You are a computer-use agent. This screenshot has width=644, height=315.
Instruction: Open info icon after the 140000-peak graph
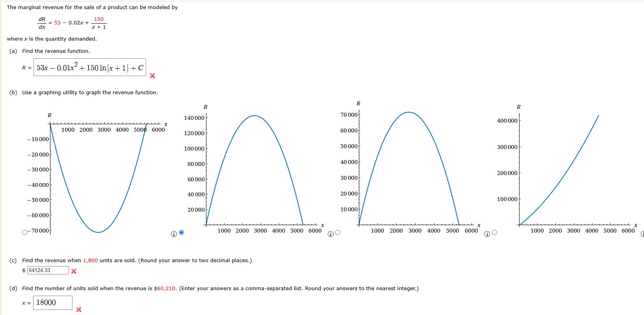pos(330,234)
